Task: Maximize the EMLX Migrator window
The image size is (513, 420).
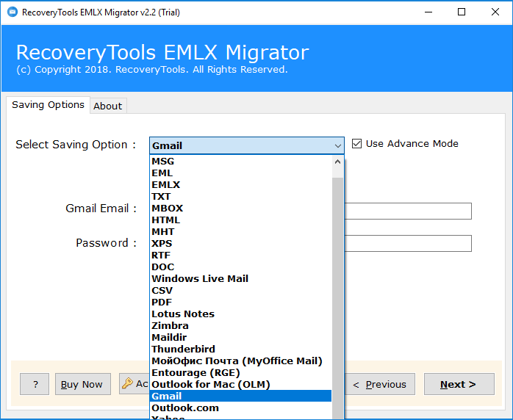Action: tap(462, 12)
